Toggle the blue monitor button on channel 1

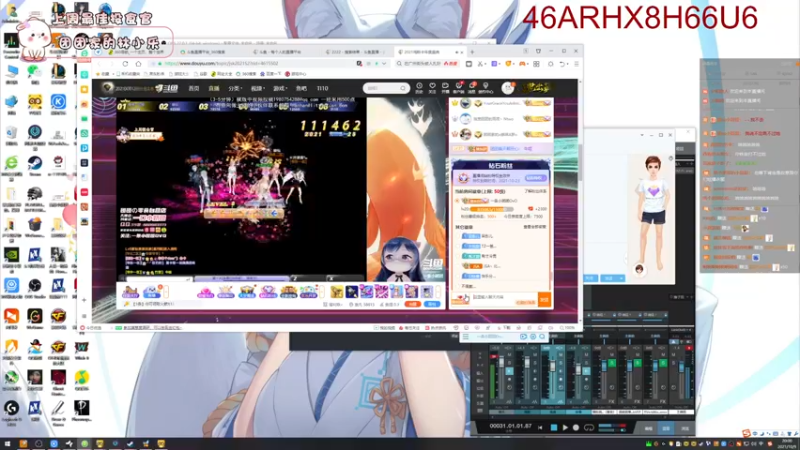tap(510, 371)
